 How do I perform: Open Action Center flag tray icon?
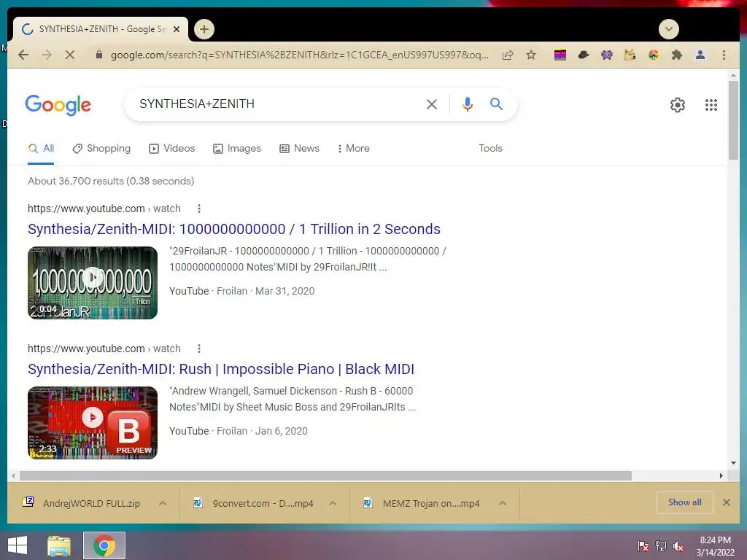tap(643, 546)
